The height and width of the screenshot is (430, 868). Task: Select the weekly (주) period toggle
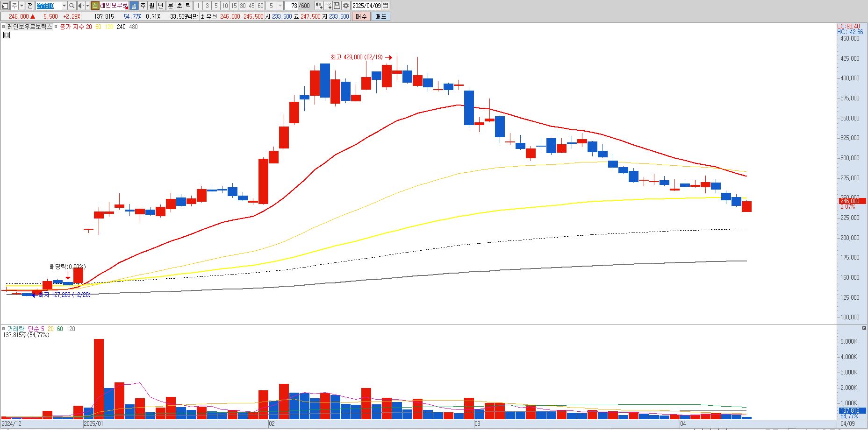coord(143,6)
